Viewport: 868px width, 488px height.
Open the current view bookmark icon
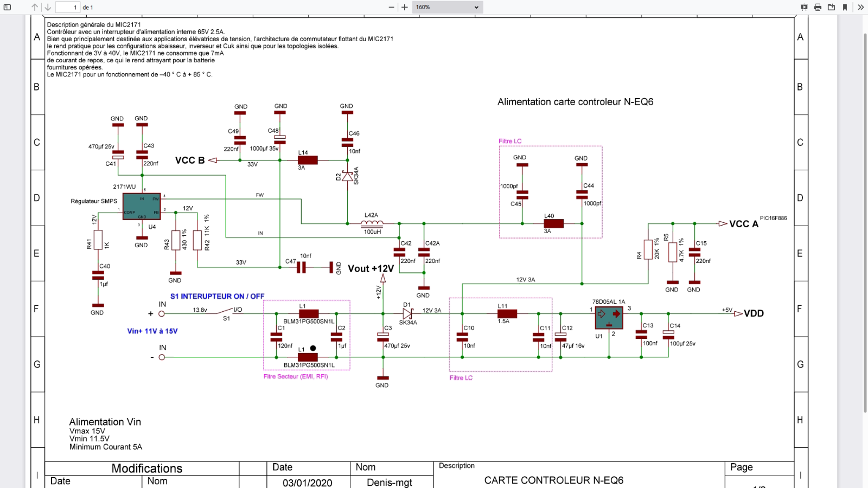pyautogui.click(x=845, y=7)
